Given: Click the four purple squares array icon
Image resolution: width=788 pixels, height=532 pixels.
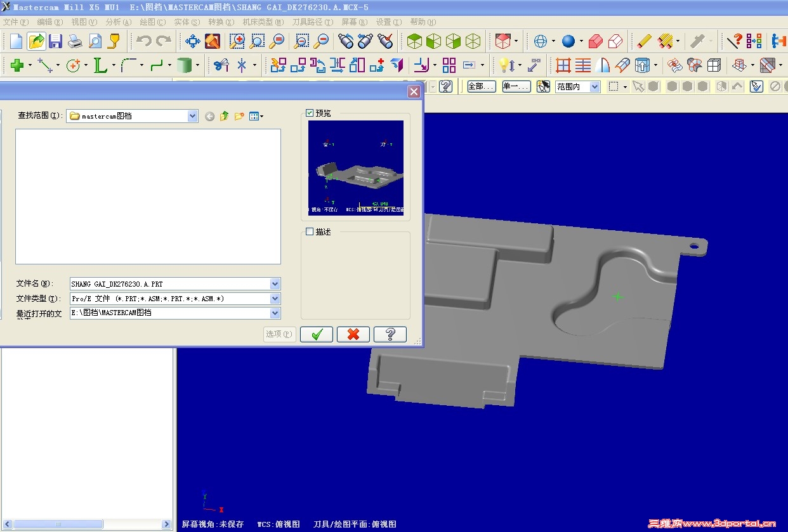Looking at the screenshot, I should 449,65.
